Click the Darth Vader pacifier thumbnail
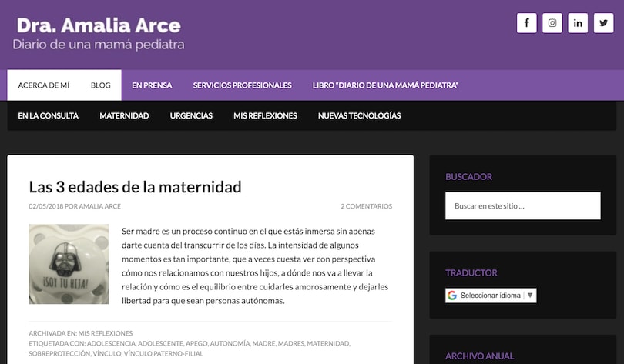This screenshot has height=364, width=624. click(69, 264)
